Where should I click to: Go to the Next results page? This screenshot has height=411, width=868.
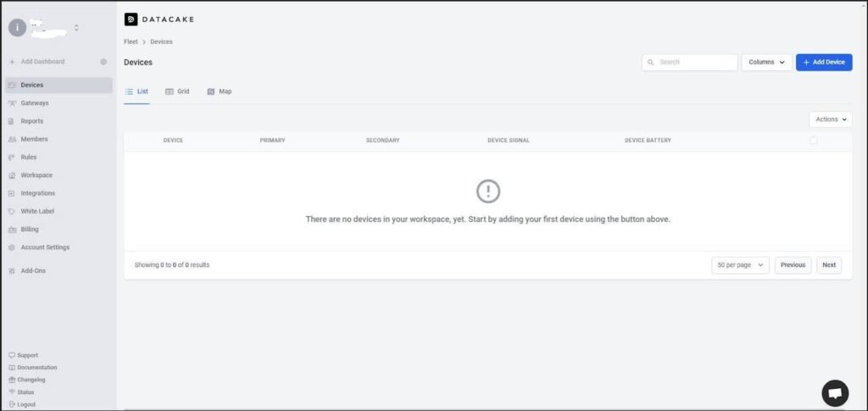828,265
